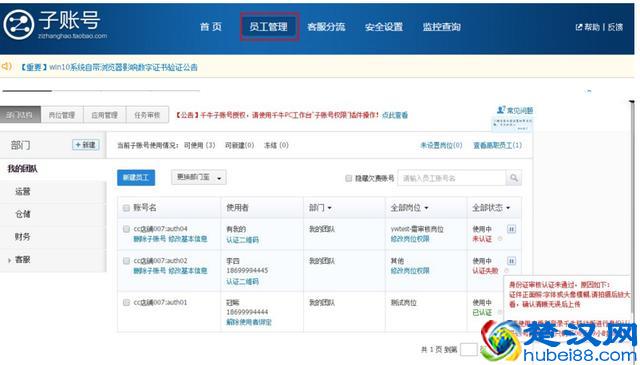The image size is (640, 365).
Task: Open the win10 浏览器 announcement link
Action: click(109, 67)
